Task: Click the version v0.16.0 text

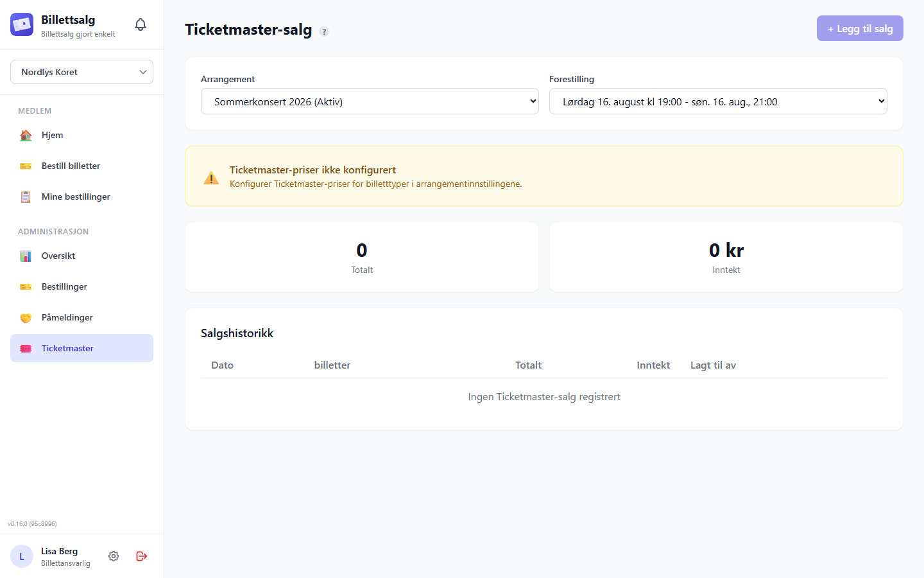Action: pyautogui.click(x=32, y=524)
